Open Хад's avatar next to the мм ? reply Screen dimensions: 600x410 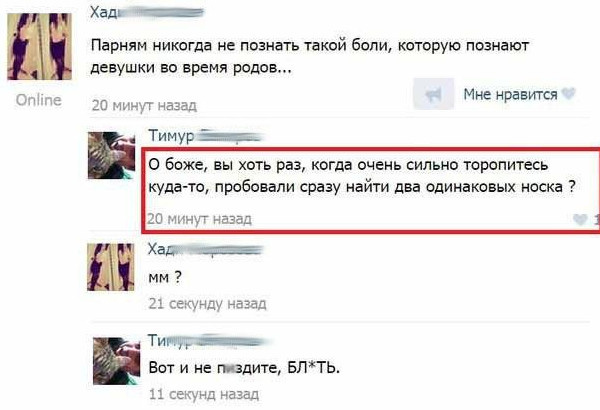111,267
